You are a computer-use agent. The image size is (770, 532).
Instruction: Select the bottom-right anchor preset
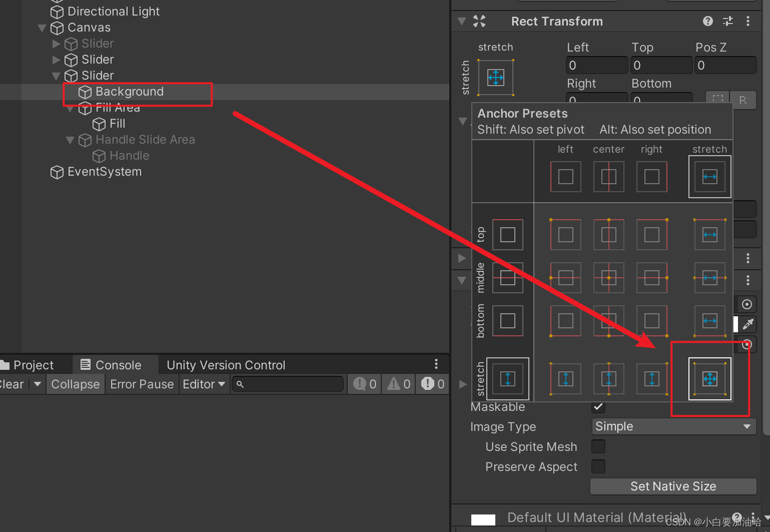[x=652, y=321]
